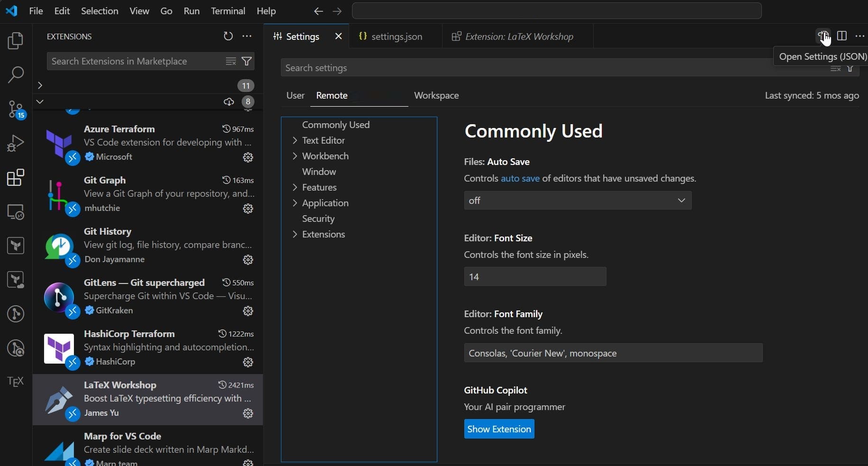Image resolution: width=868 pixels, height=466 pixels.
Task: Open the Run and Debug view
Action: (x=16, y=143)
